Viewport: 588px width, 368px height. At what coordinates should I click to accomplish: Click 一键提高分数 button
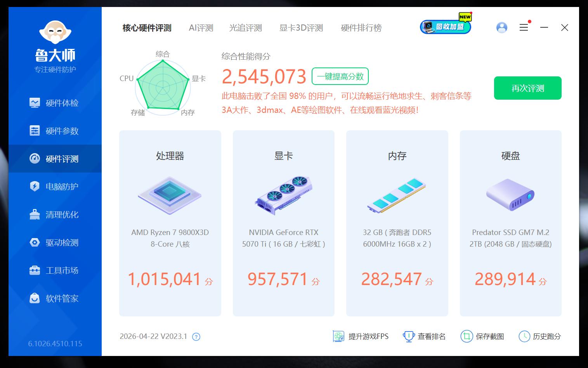click(x=340, y=76)
